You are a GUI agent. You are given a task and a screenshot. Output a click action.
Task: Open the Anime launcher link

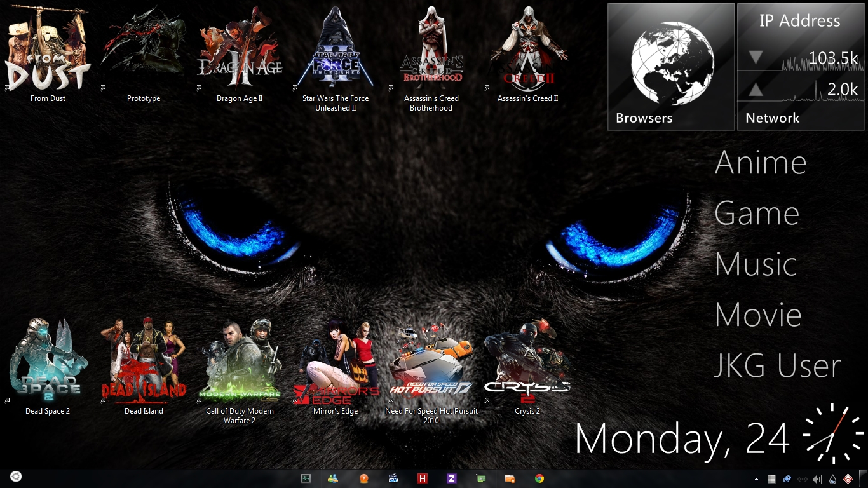(761, 163)
